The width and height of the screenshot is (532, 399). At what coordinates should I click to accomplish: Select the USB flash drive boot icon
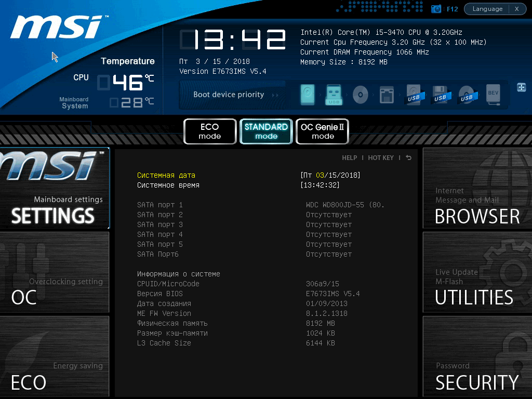coord(334,95)
